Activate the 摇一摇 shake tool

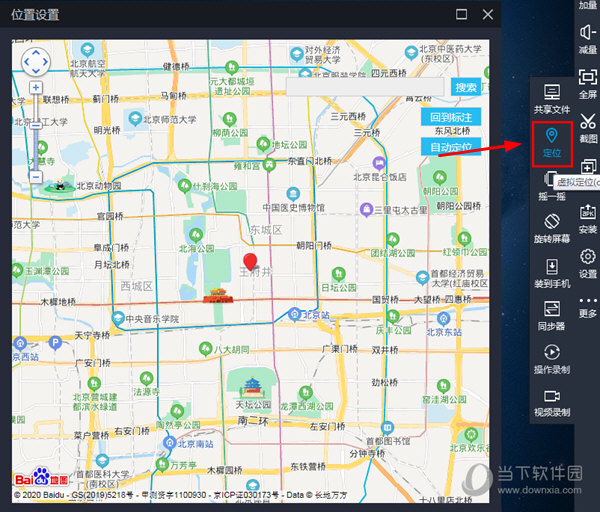[551, 186]
